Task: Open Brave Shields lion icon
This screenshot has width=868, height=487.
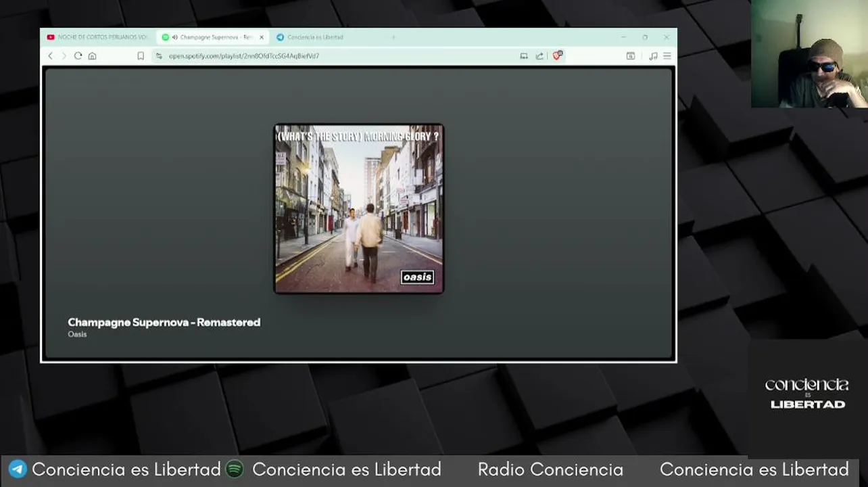Action: click(x=557, y=55)
